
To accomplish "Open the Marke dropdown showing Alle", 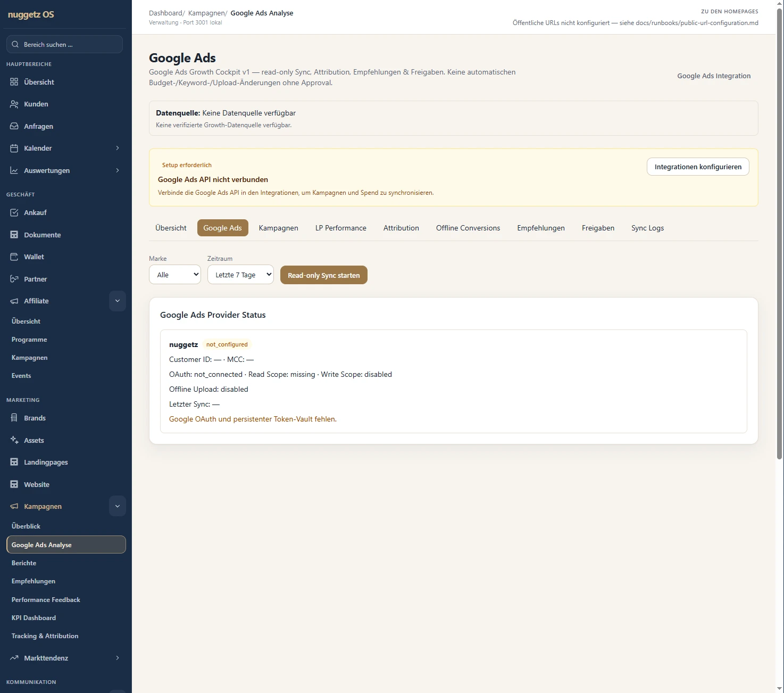I will point(175,275).
